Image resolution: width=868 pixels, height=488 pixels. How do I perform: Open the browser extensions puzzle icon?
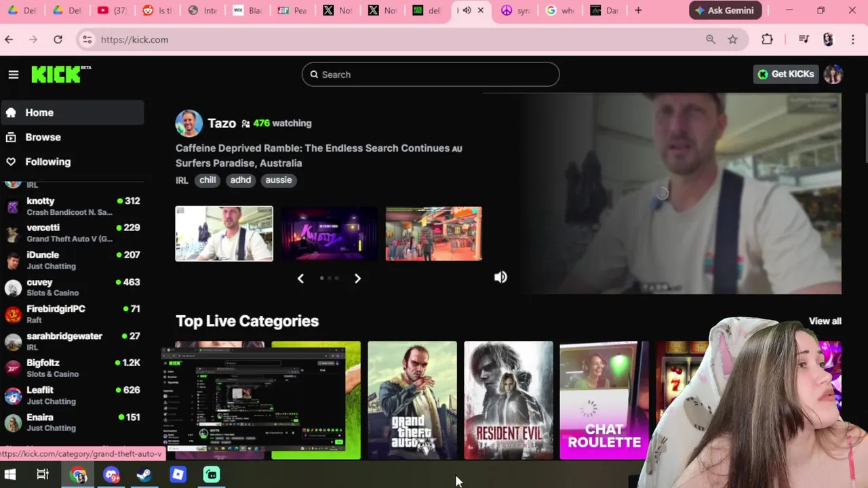[x=767, y=39]
